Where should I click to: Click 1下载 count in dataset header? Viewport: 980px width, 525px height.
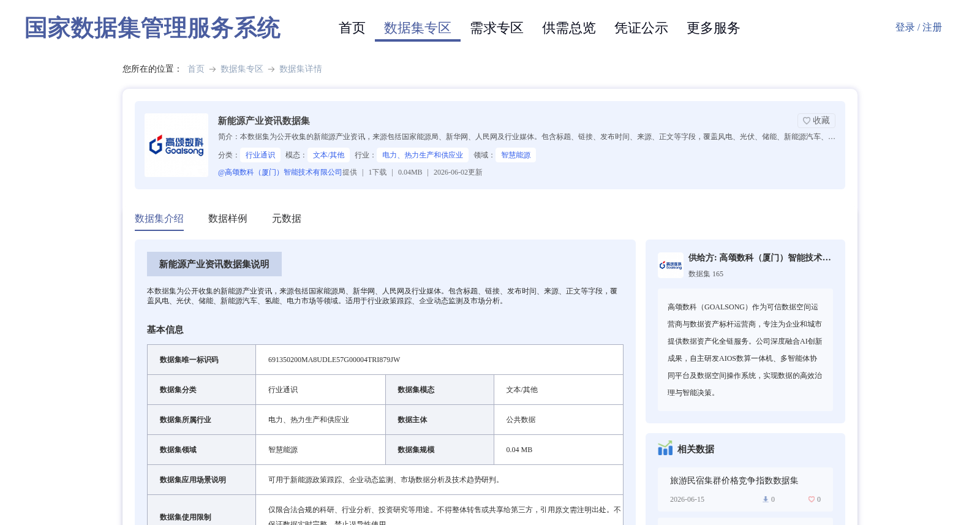[378, 172]
